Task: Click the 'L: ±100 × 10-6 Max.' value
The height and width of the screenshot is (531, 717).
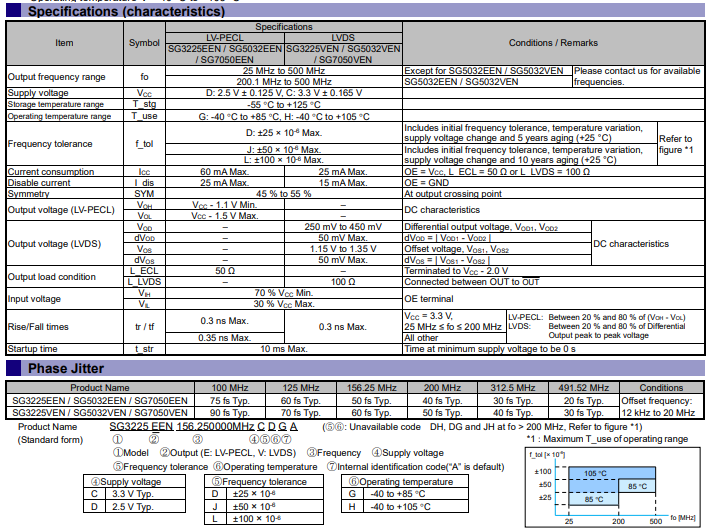Action: coord(284,160)
